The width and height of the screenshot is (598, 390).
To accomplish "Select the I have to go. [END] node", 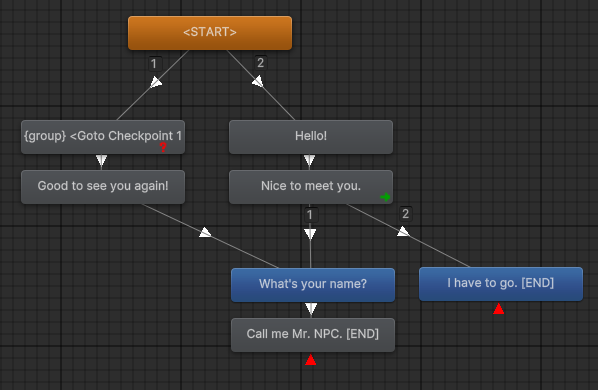I will 501,284.
